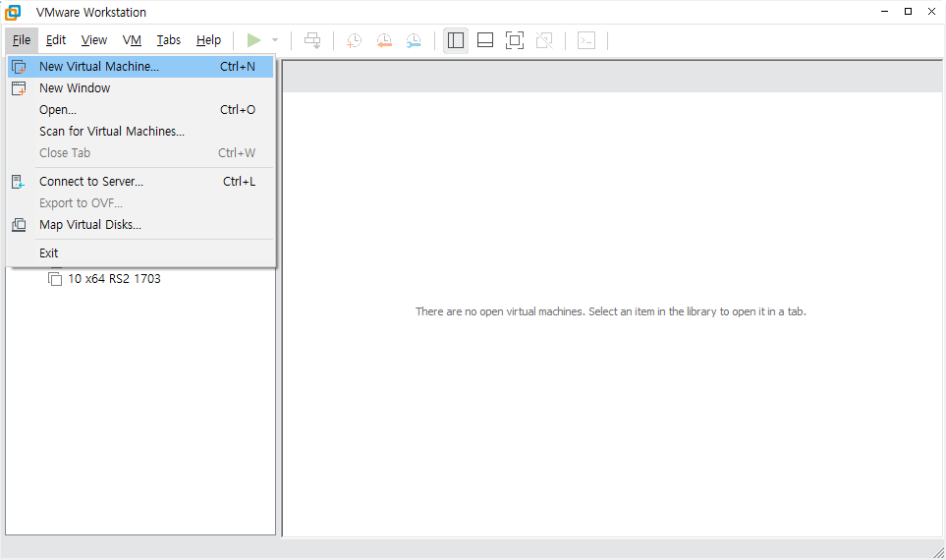Click the green Power On play button
Image resolution: width=946 pixels, height=560 pixels.
point(254,40)
